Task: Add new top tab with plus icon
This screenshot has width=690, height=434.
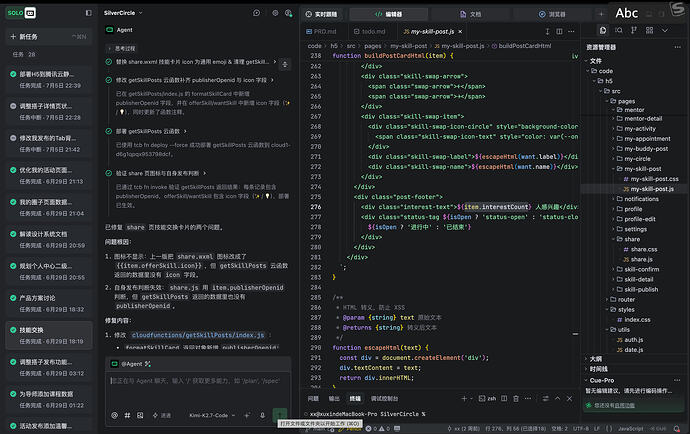Action: click(x=601, y=14)
